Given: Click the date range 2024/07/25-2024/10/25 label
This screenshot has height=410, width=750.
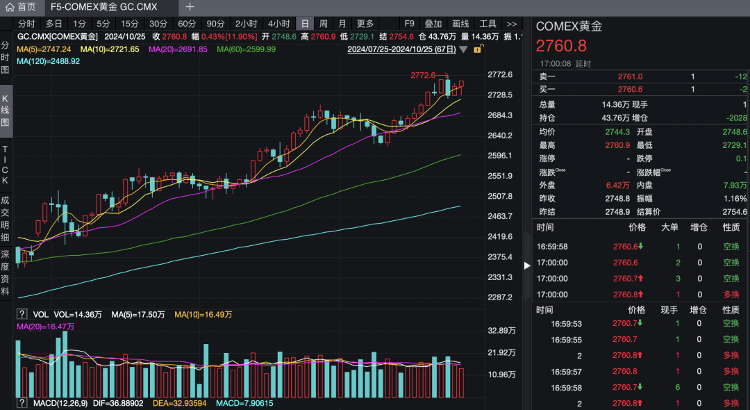Looking at the screenshot, I should 401,49.
